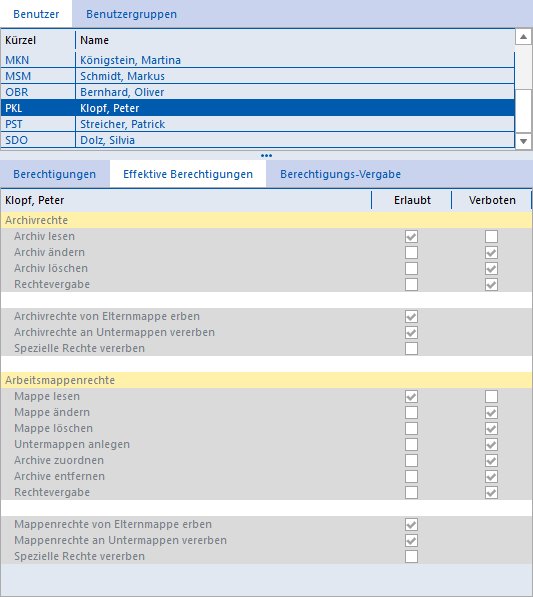Open the Berechtigungen tab

point(54,174)
